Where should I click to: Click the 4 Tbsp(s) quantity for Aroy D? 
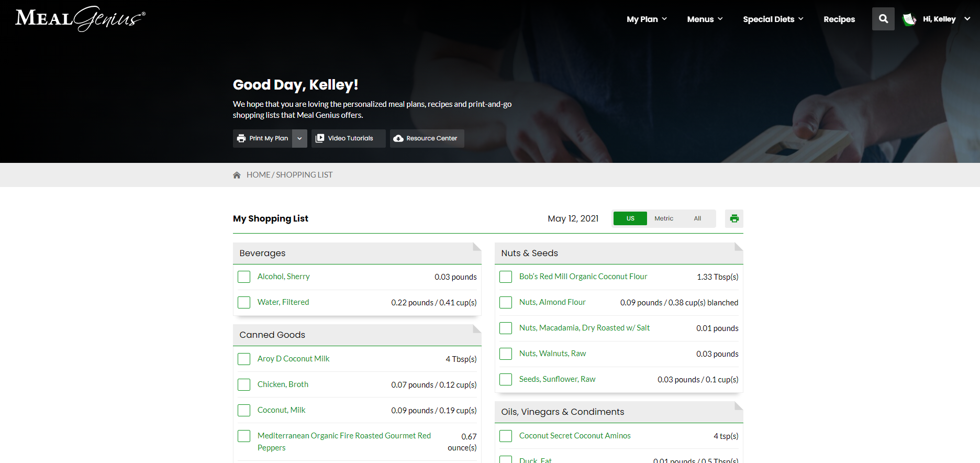(x=461, y=359)
